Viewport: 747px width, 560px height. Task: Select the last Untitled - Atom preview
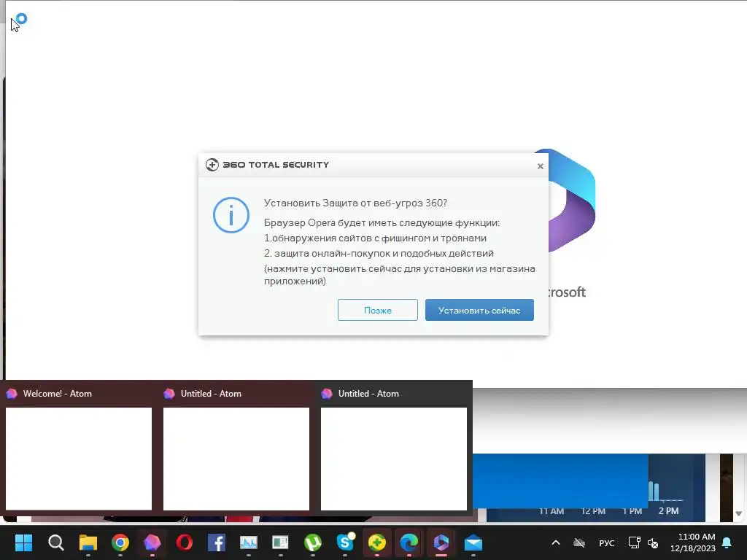point(393,459)
